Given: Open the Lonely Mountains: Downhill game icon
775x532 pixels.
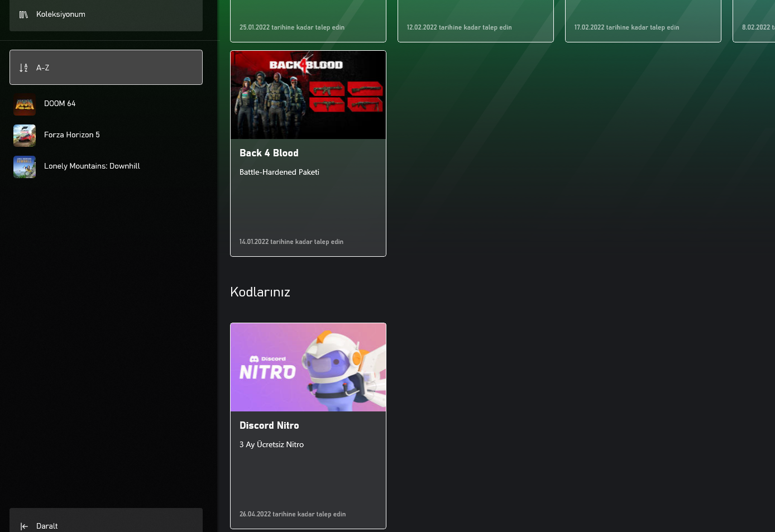Looking at the screenshot, I should [x=25, y=167].
